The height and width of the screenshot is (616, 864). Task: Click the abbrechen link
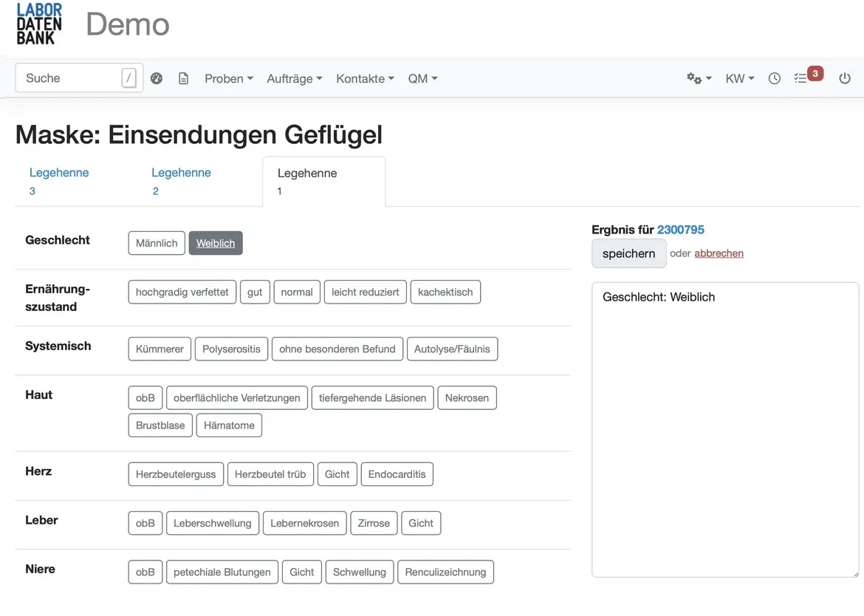pos(719,253)
